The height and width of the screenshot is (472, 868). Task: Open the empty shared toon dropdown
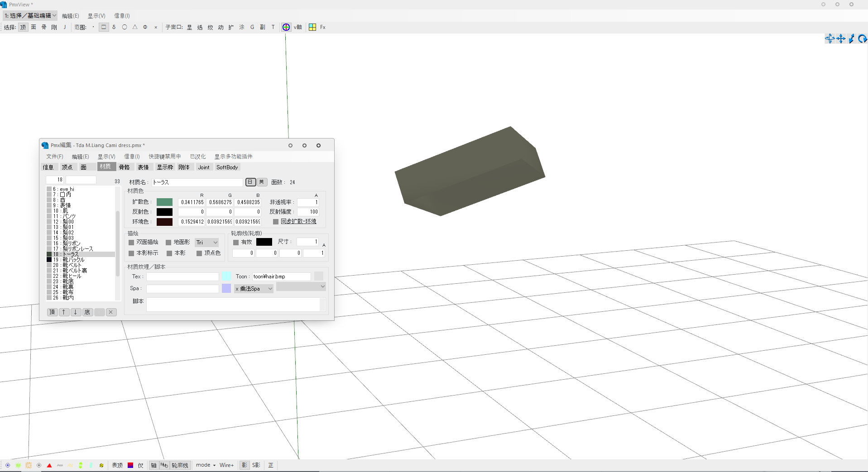tap(301, 286)
